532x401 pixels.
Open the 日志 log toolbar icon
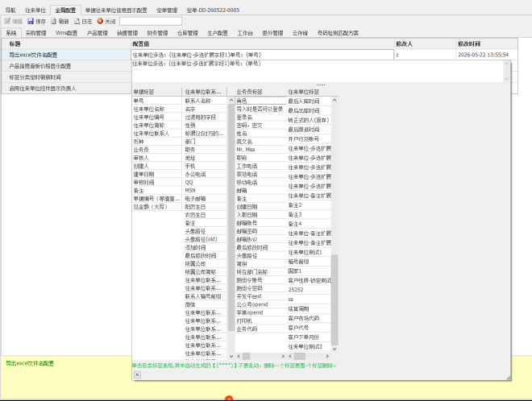coord(77,21)
